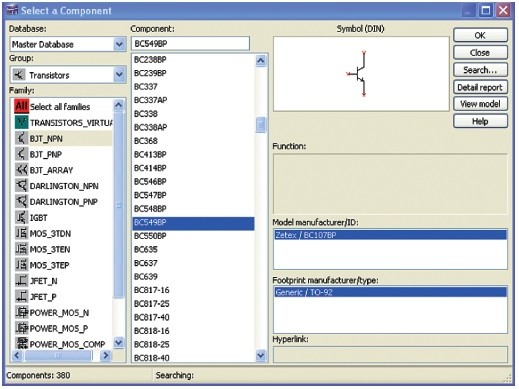Select component BC413BP
This screenshot has width=519, height=389.
tap(193, 154)
